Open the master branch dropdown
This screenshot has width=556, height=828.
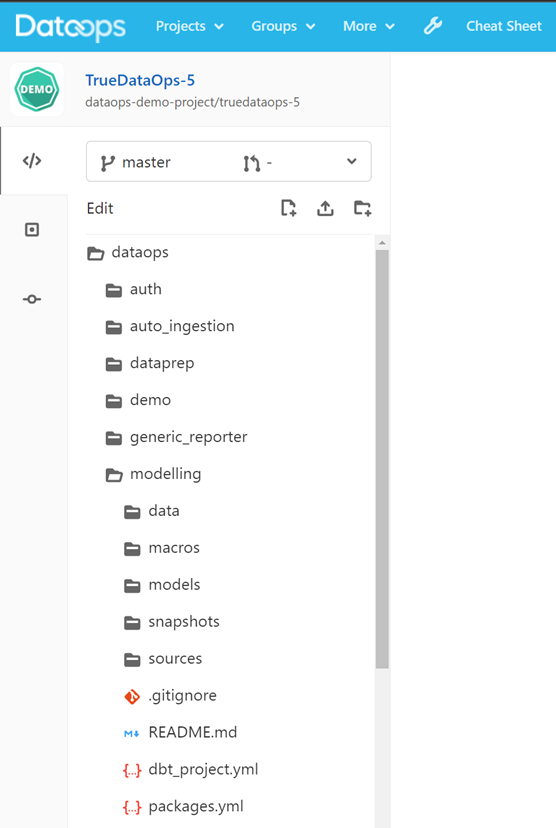[229, 162]
